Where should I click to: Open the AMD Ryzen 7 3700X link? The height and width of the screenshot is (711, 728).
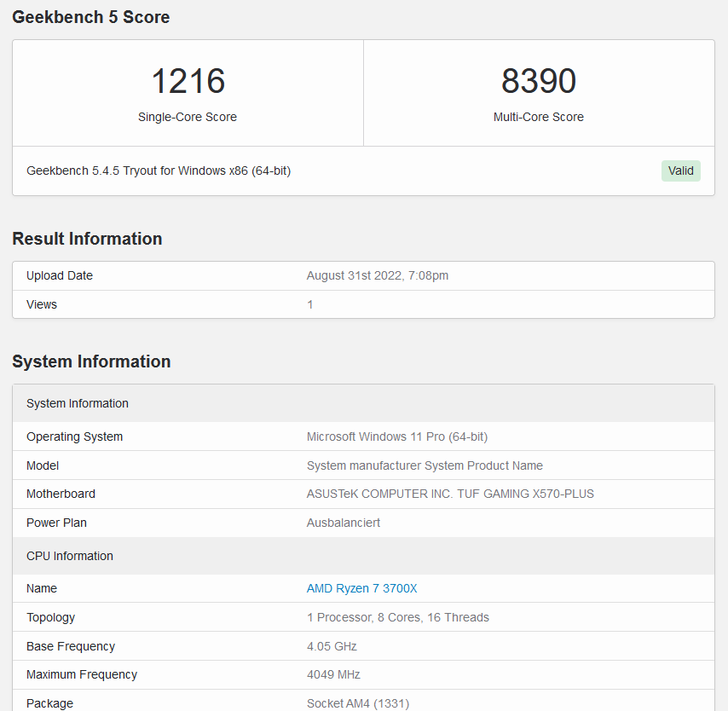point(361,588)
